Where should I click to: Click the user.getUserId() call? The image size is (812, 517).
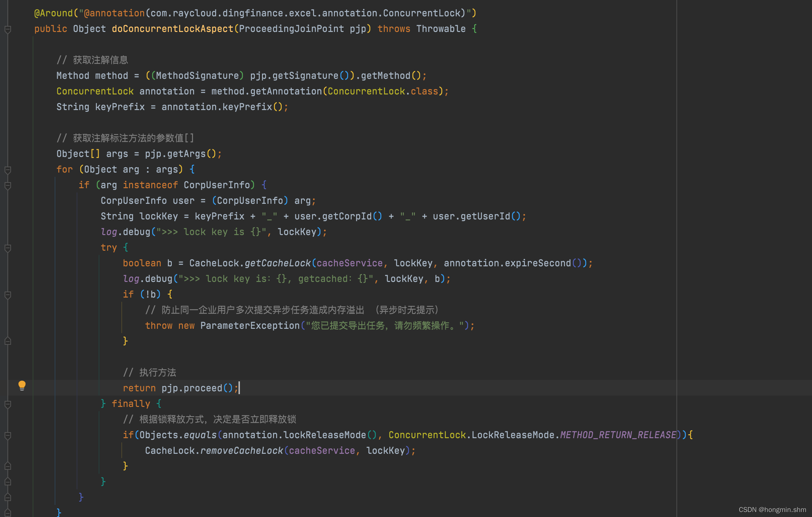pos(477,216)
